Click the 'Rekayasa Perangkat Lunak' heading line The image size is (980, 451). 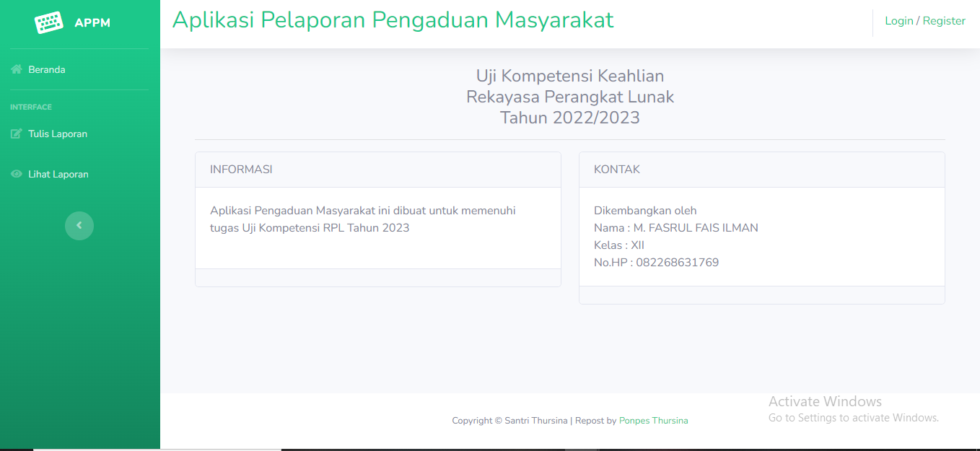click(x=569, y=97)
